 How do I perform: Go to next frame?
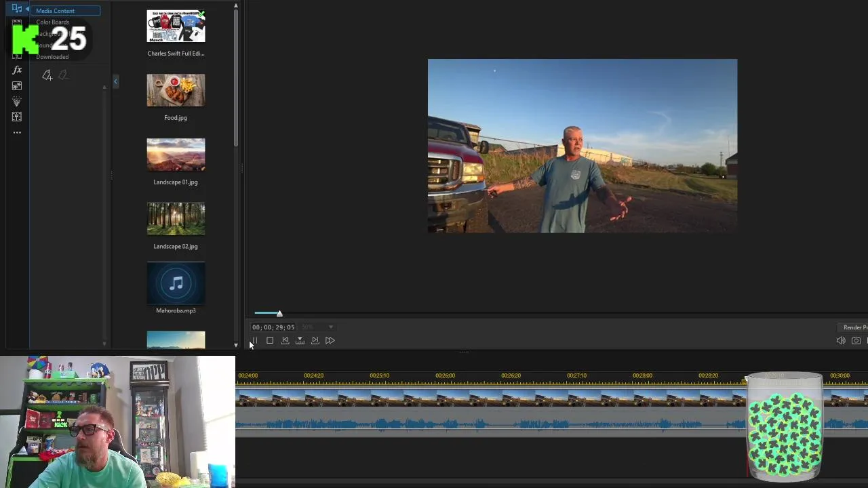(x=315, y=340)
